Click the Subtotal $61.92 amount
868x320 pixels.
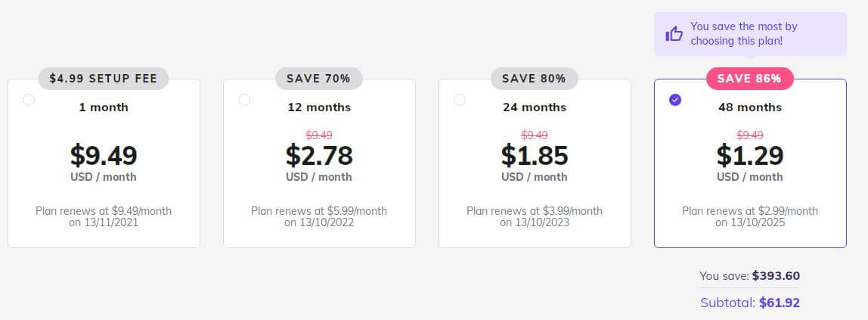[x=780, y=303]
